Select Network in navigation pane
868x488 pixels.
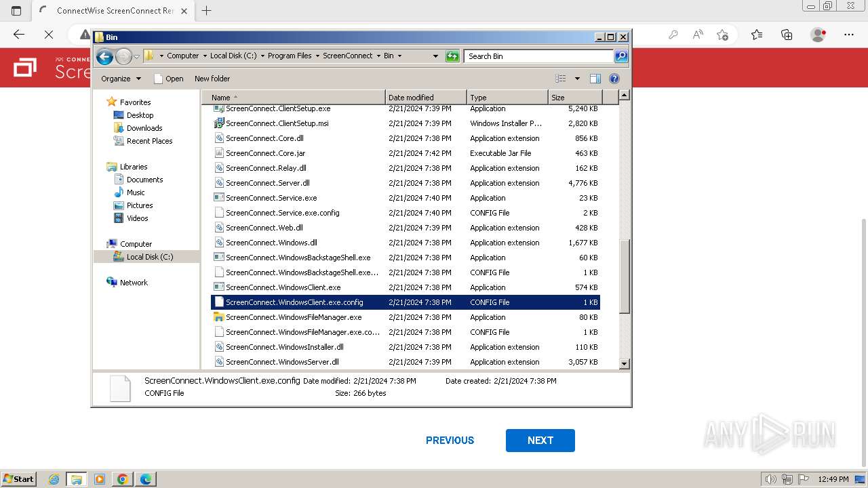(x=134, y=283)
